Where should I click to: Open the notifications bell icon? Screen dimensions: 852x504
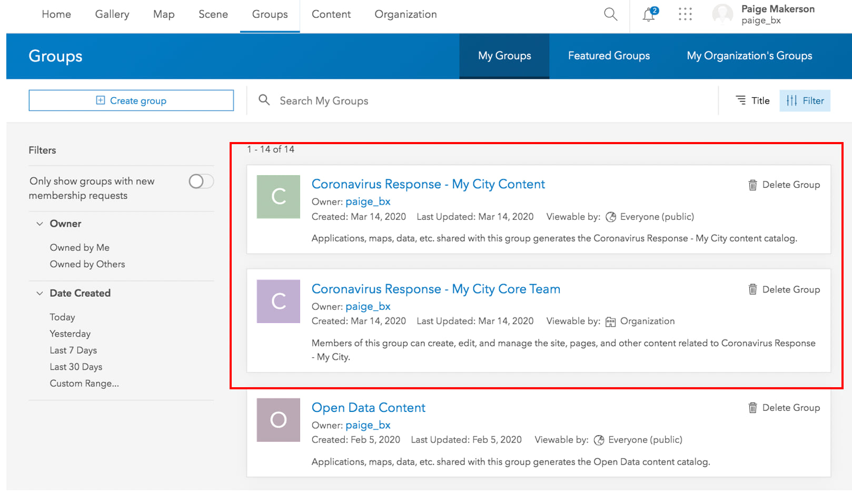(649, 14)
